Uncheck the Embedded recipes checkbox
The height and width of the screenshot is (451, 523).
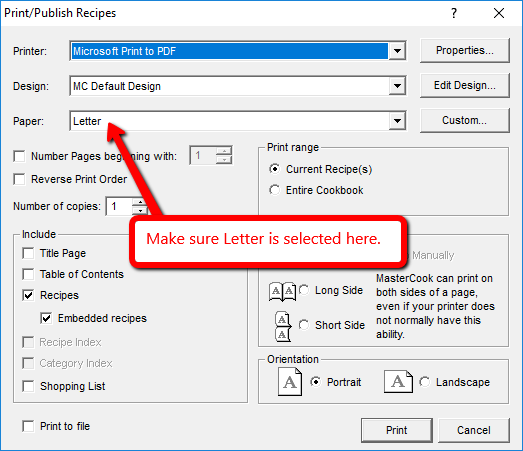tap(46, 318)
